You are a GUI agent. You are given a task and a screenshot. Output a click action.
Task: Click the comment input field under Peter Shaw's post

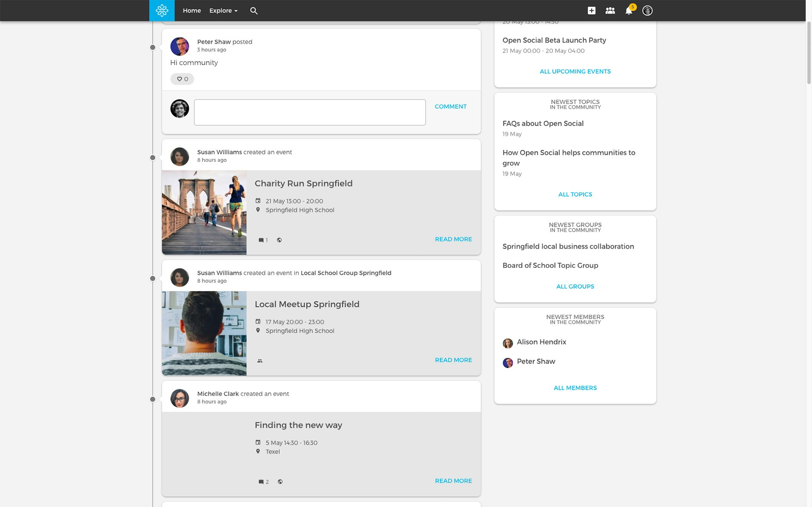point(309,112)
